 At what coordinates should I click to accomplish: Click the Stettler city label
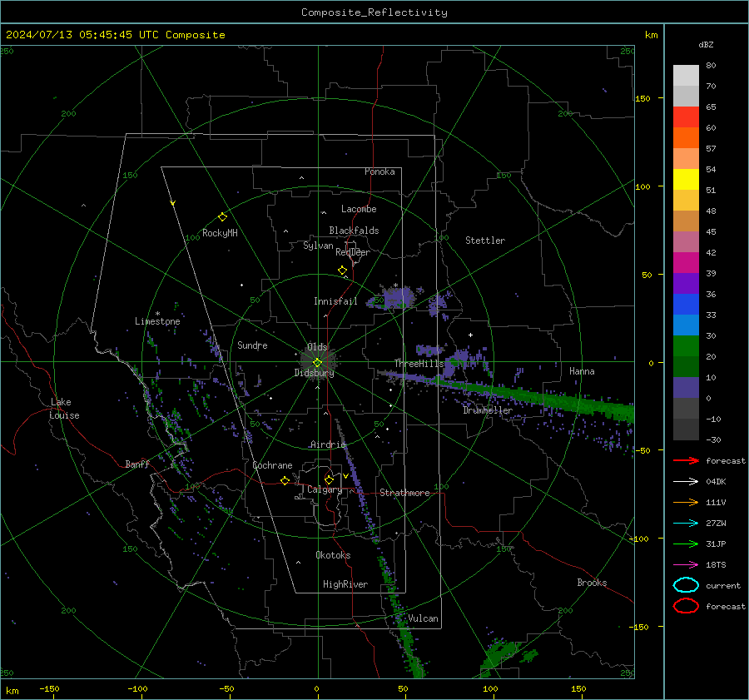[485, 241]
